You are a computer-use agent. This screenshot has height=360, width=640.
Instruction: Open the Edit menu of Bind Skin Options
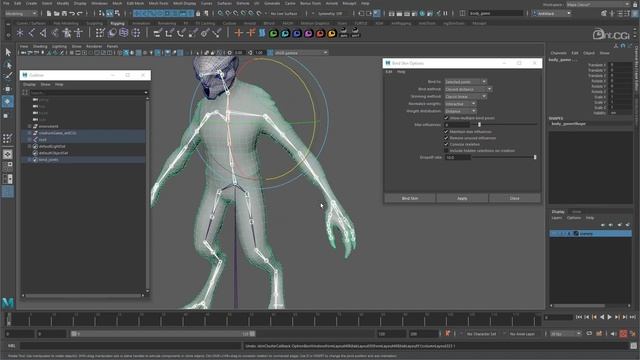[389, 72]
